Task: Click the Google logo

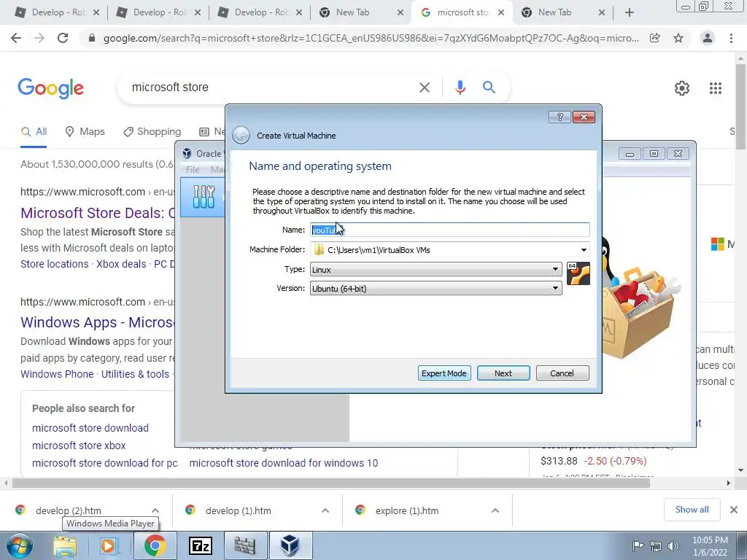Action: [50, 88]
